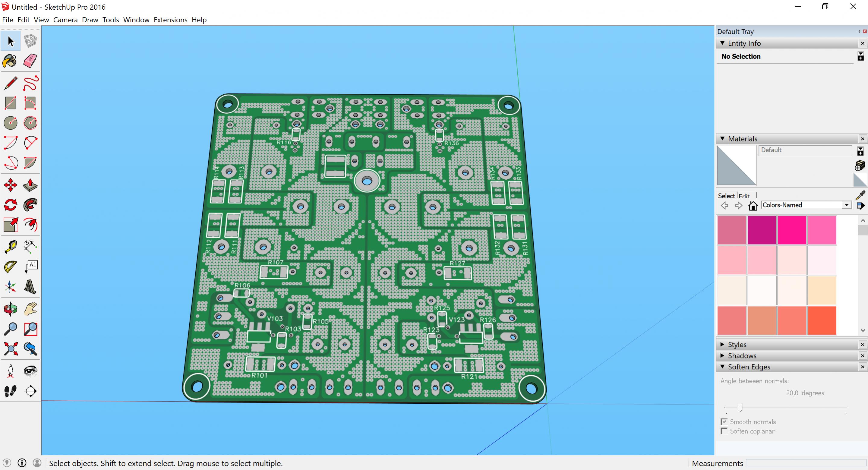
Task: Expand the Shadows panel
Action: pos(722,355)
